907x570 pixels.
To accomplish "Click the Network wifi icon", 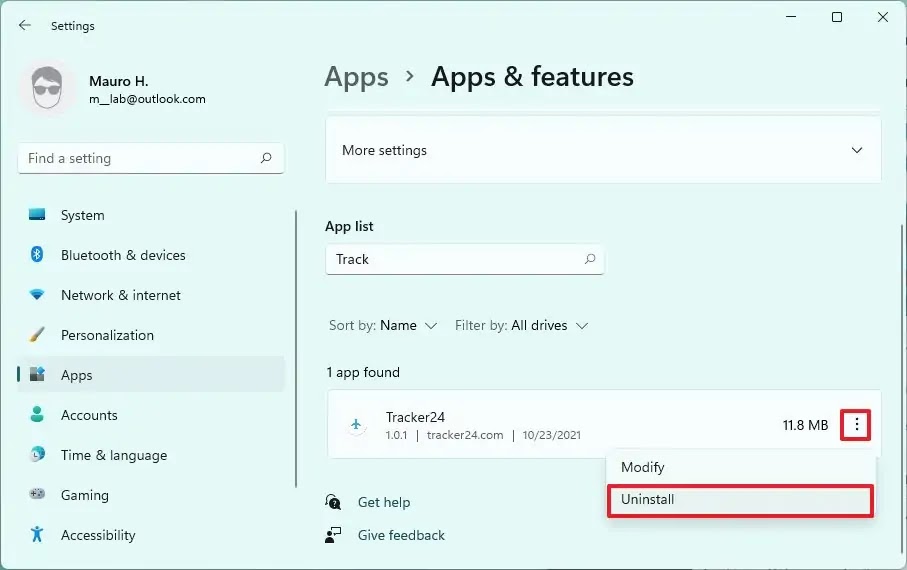I will pyautogui.click(x=37, y=295).
